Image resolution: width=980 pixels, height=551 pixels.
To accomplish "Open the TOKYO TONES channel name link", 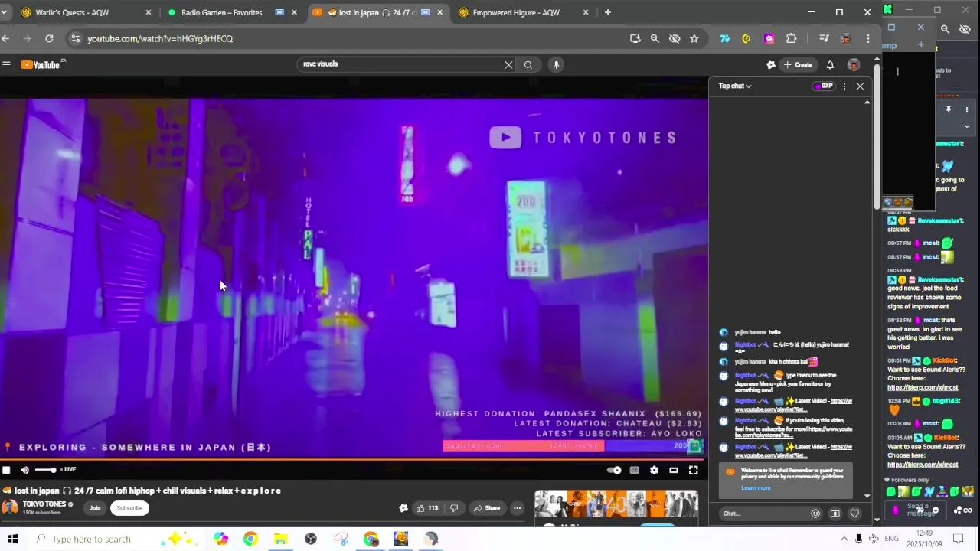I will tap(44, 504).
